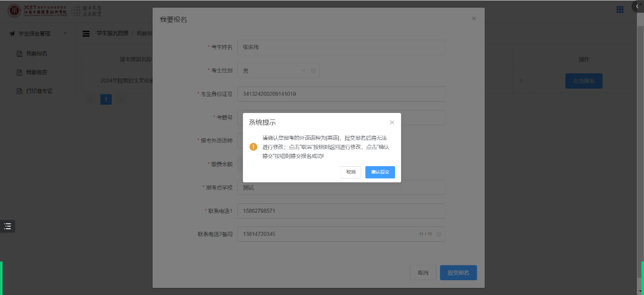This screenshot has height=295, width=644.
Task: Collapse the 学生报名管理 sidebar menu
Action: [x=65, y=34]
